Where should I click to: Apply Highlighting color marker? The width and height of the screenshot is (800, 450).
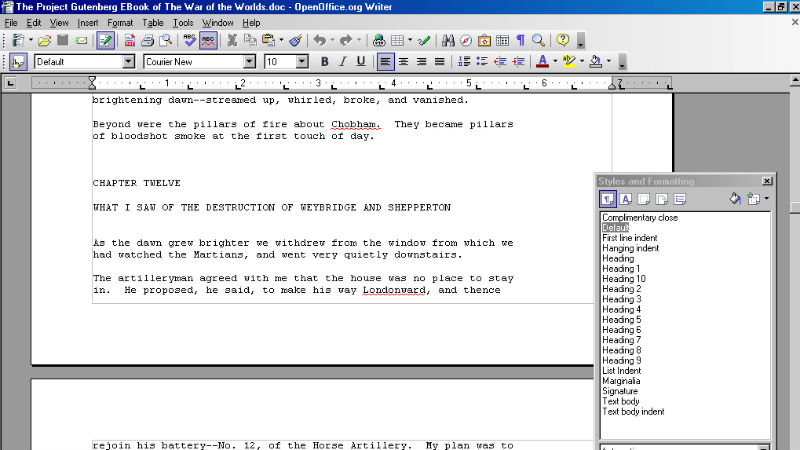tap(569, 62)
